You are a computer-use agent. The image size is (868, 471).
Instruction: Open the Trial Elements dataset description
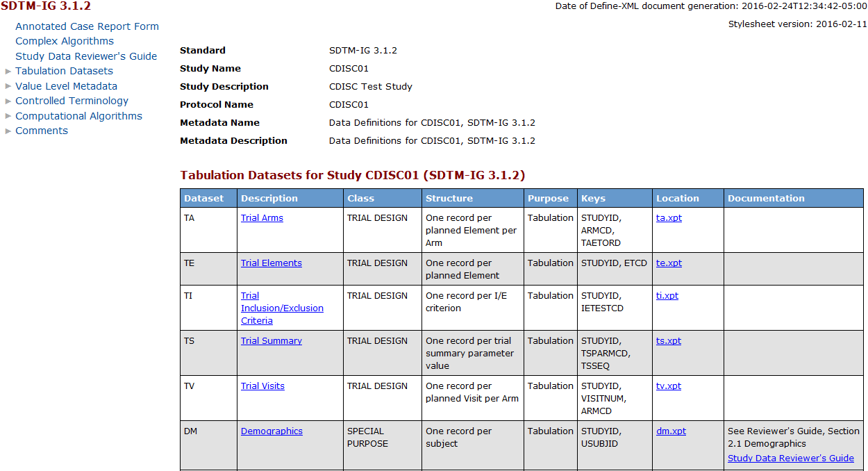pyautogui.click(x=271, y=263)
